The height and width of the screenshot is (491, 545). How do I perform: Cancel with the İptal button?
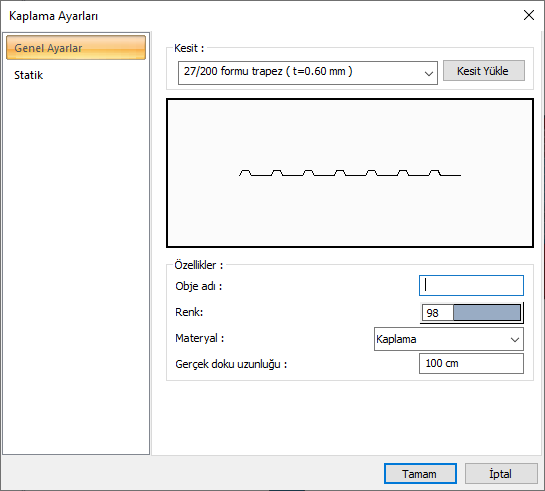coord(501,474)
